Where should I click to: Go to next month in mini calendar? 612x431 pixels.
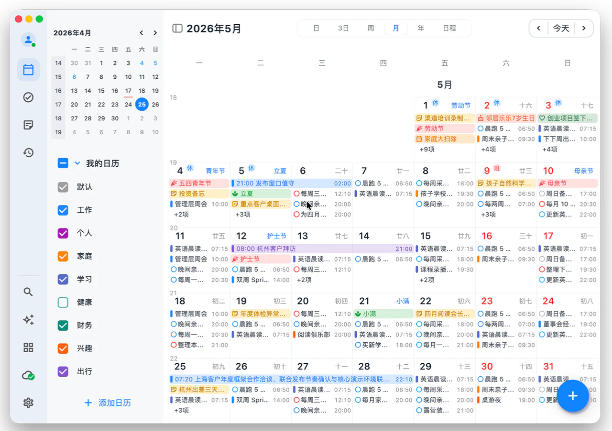(155, 33)
